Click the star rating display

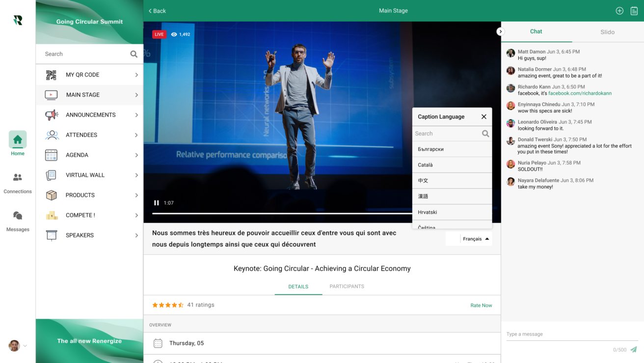pos(168,305)
